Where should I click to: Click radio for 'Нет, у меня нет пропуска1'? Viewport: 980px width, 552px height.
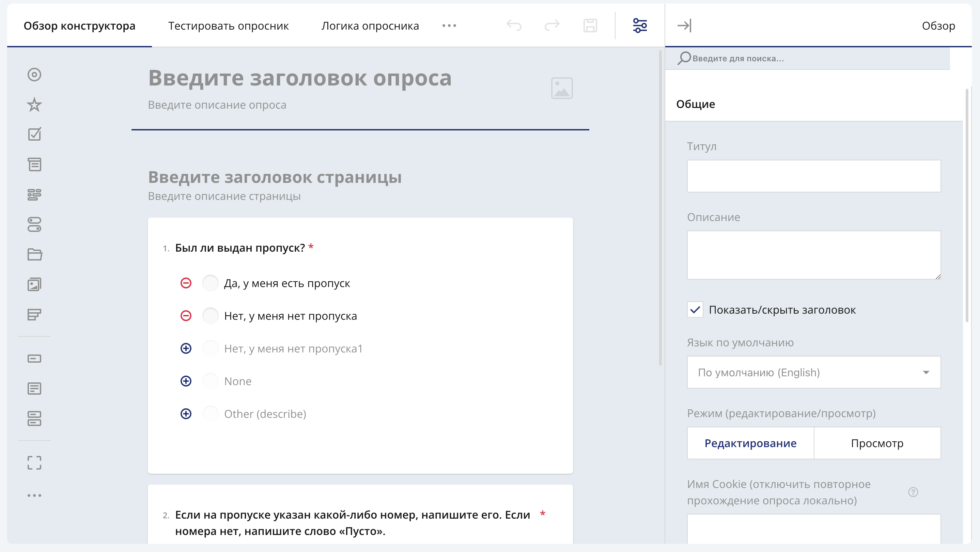click(210, 348)
